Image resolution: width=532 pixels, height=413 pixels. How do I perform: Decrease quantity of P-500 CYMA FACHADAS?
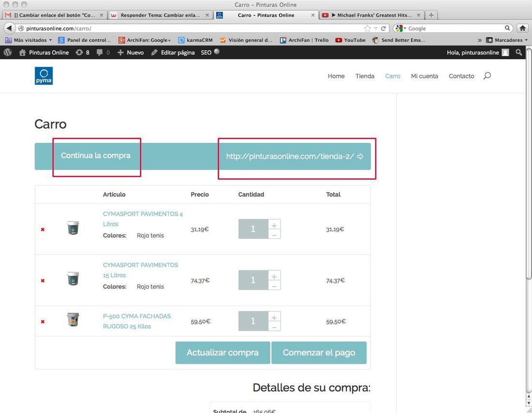pos(274,327)
